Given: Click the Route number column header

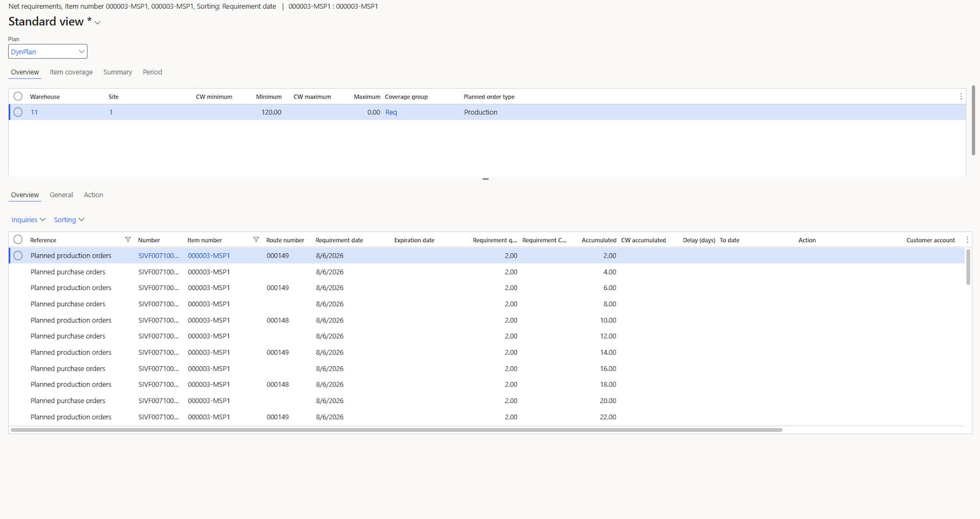Looking at the screenshot, I should click(x=285, y=240).
